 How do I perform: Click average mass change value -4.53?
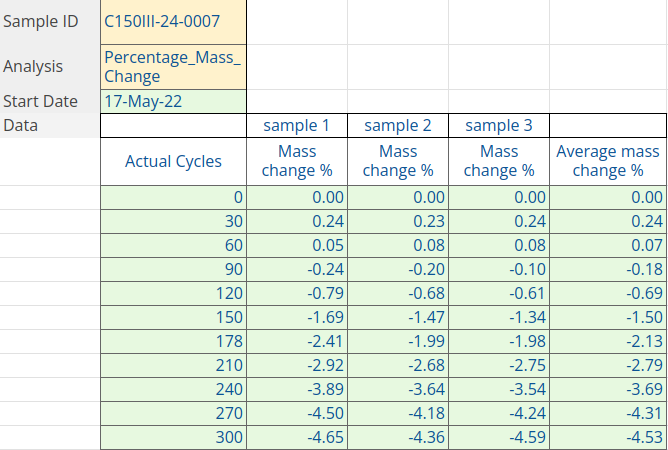click(607, 437)
